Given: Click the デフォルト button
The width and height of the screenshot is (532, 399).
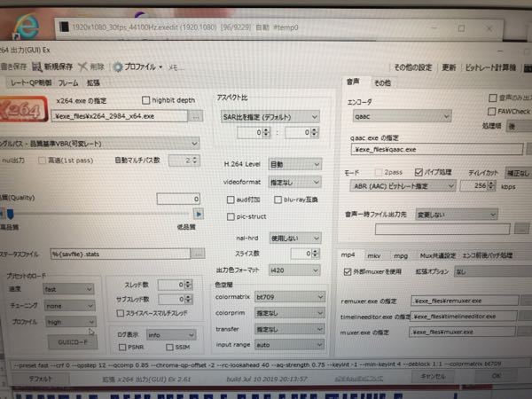Looking at the screenshot, I should point(40,379).
